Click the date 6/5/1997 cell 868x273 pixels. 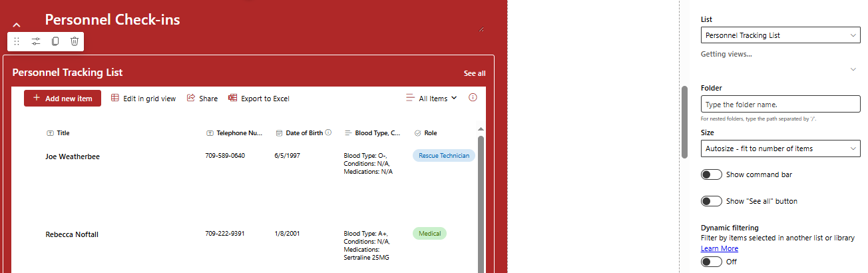pyautogui.click(x=287, y=156)
